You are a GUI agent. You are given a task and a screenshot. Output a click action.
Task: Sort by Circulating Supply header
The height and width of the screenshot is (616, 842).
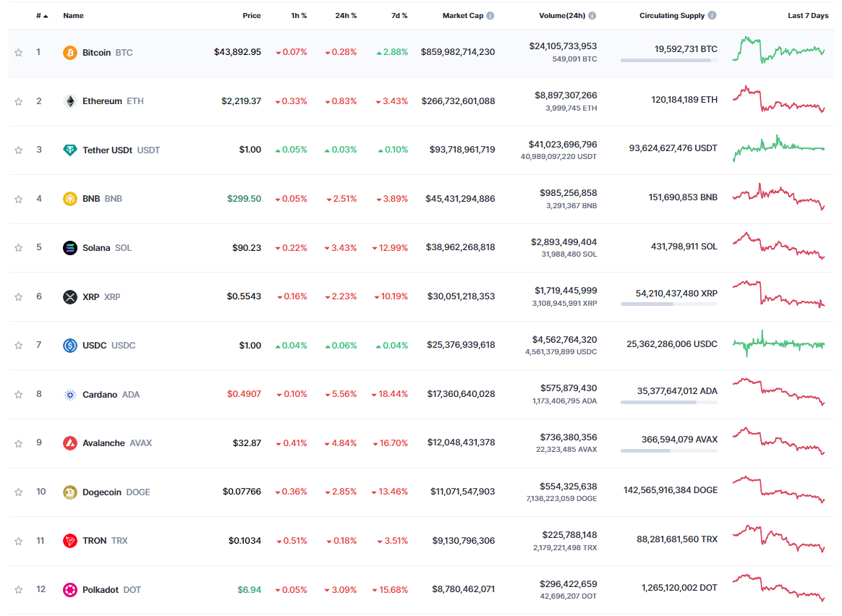point(672,16)
